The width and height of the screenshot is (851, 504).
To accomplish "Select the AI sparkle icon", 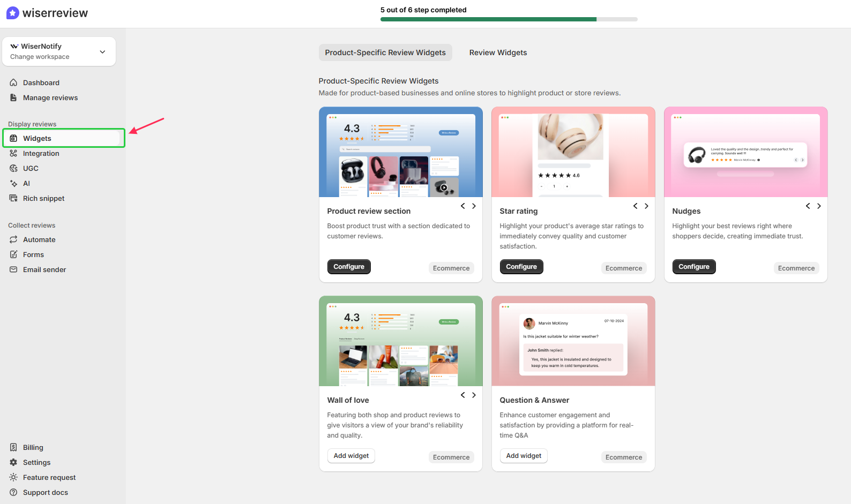I will tap(13, 183).
